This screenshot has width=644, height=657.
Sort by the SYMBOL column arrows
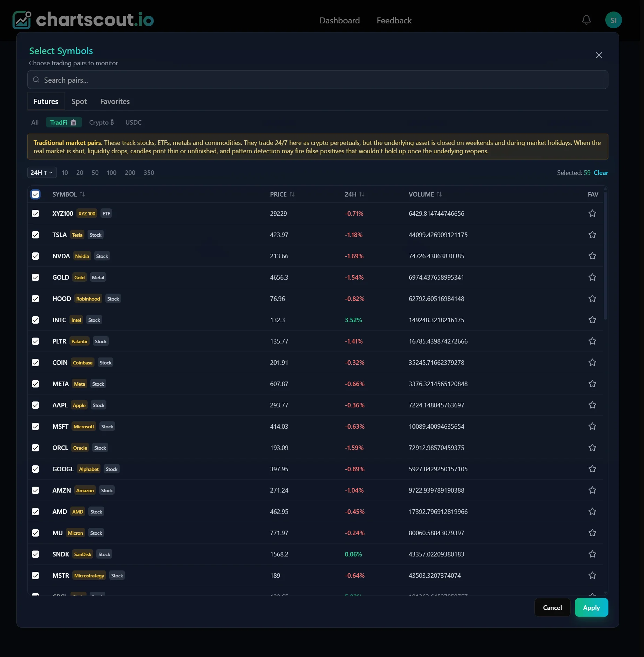(82, 194)
